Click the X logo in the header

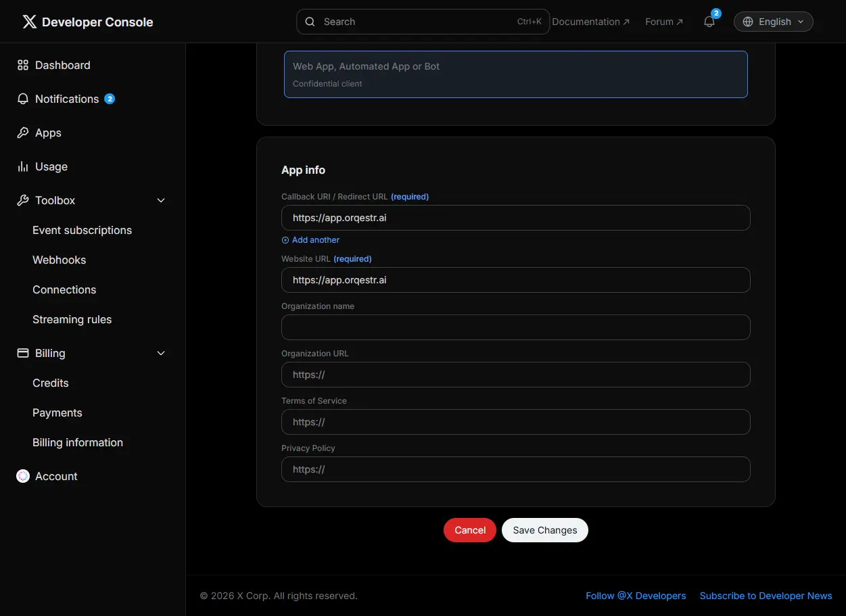pos(29,22)
